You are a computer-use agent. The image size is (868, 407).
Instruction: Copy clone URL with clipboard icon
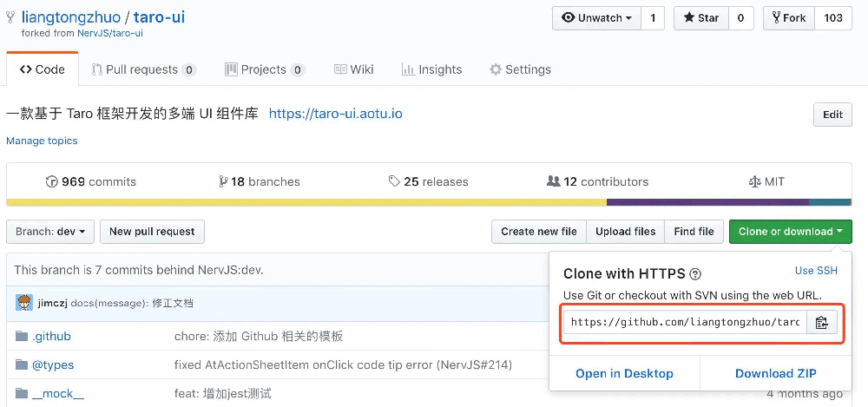coord(821,322)
